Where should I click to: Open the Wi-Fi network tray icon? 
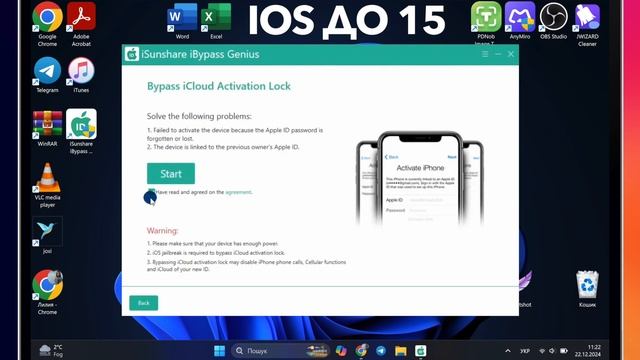click(x=542, y=351)
